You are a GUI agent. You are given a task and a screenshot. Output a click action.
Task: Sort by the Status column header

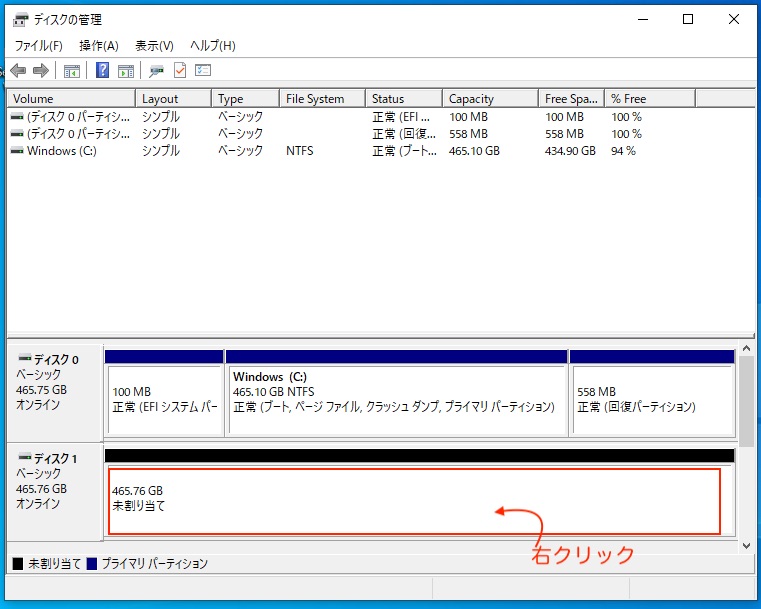click(x=404, y=99)
